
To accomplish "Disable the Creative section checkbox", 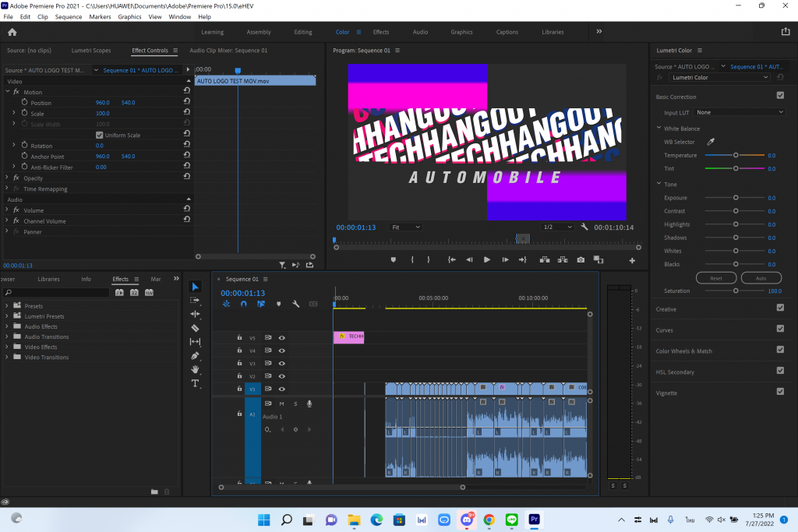I will click(780, 308).
